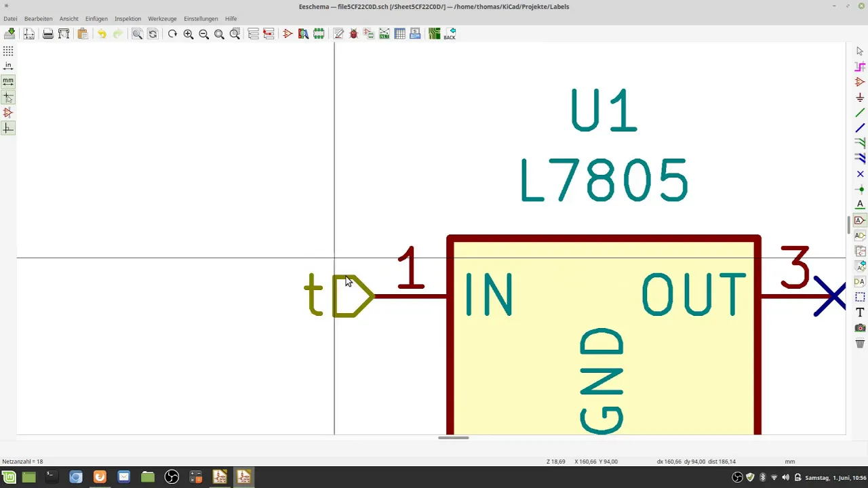Assign footprints to symbols
The width and height of the screenshot is (868, 488).
(369, 34)
